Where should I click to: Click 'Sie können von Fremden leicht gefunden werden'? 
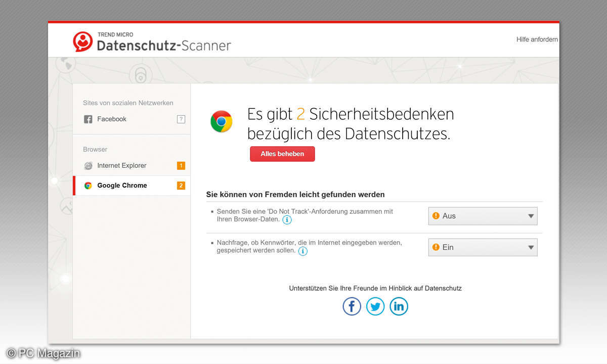(x=295, y=194)
